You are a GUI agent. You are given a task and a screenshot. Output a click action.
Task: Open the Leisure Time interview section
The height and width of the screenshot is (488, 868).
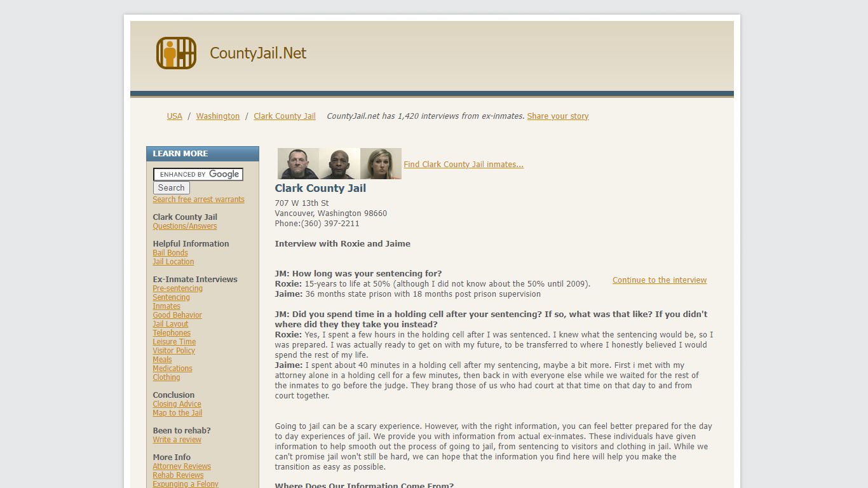(174, 342)
